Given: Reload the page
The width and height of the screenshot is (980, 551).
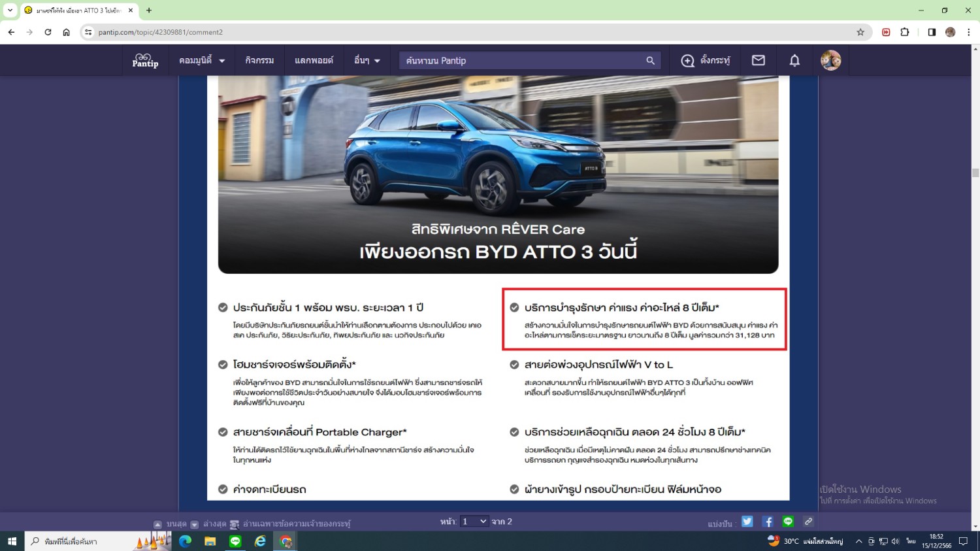Looking at the screenshot, I should (x=48, y=32).
